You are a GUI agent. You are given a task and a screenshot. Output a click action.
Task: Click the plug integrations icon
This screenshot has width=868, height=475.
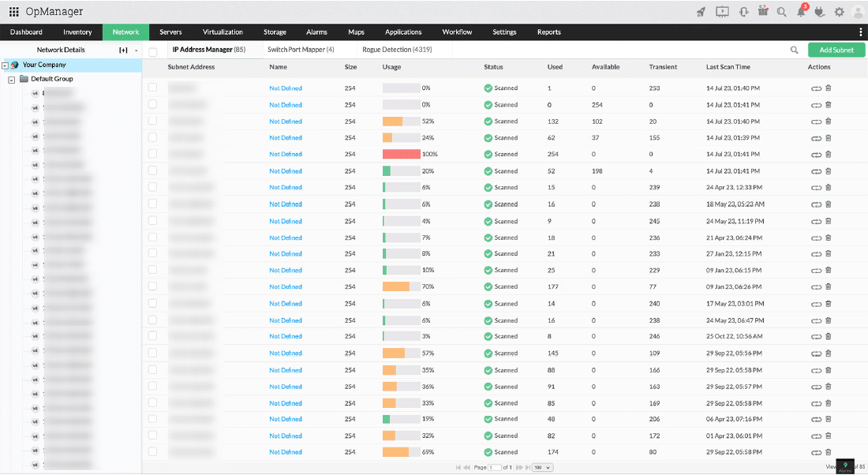pyautogui.click(x=820, y=12)
